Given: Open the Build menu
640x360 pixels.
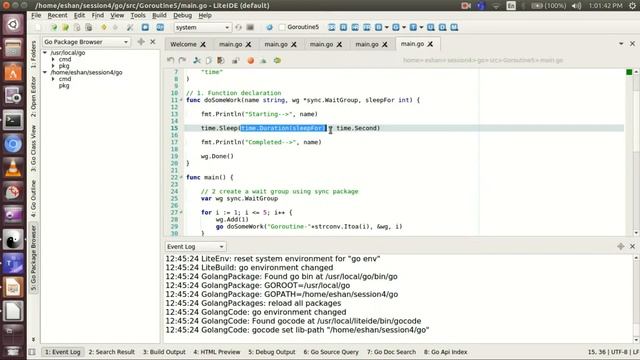Looking at the screenshot, I should click(159, 16).
